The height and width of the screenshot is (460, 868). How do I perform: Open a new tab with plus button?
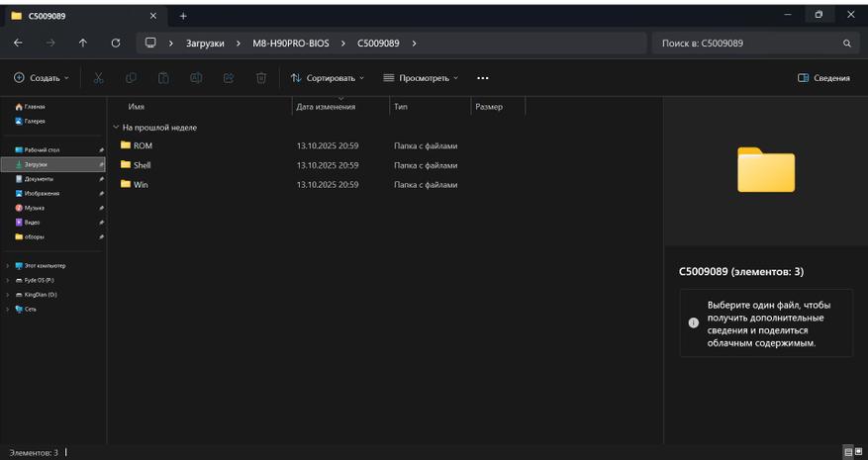tap(183, 15)
